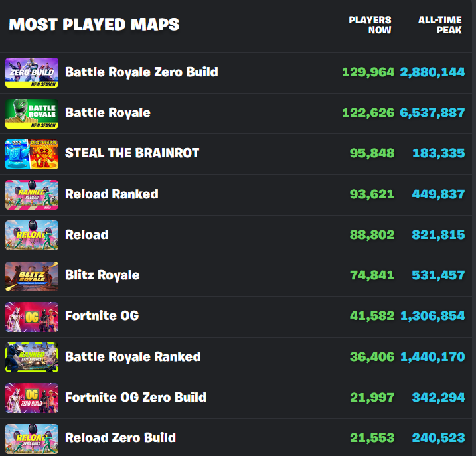Click the Reload Zero Build thumbnail
476x456 pixels.
click(32, 439)
